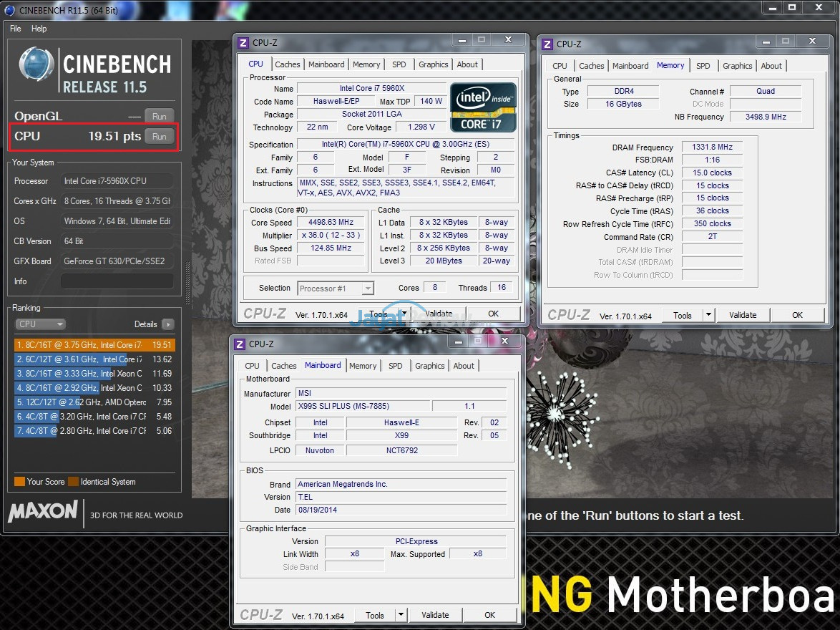Click the MAXON logo at bottom left
The image size is (840, 630).
click(43, 511)
